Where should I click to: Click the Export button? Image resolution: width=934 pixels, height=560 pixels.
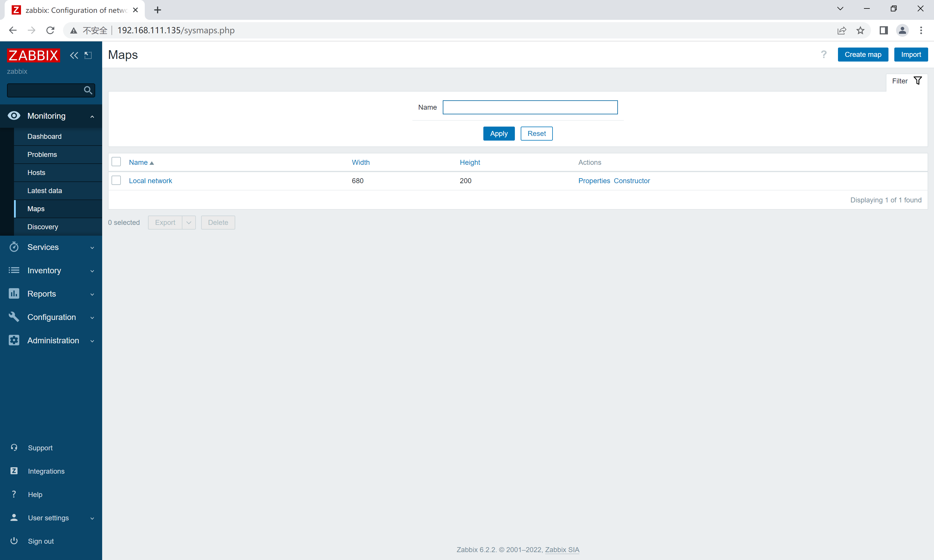point(165,223)
